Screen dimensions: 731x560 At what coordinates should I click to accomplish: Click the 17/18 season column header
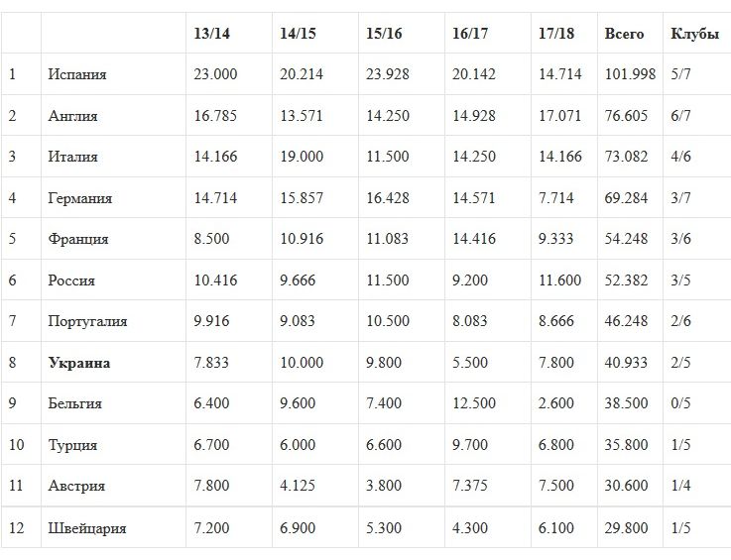558,34
